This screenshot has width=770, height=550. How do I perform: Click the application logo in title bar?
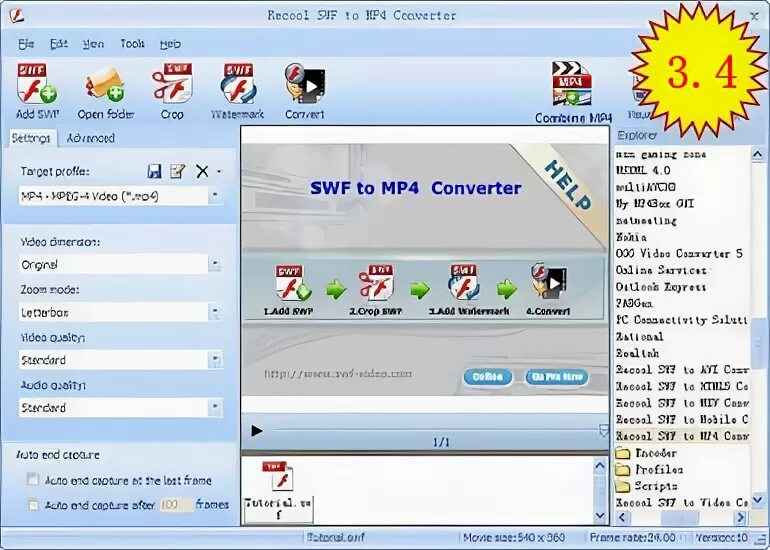[x=17, y=15]
